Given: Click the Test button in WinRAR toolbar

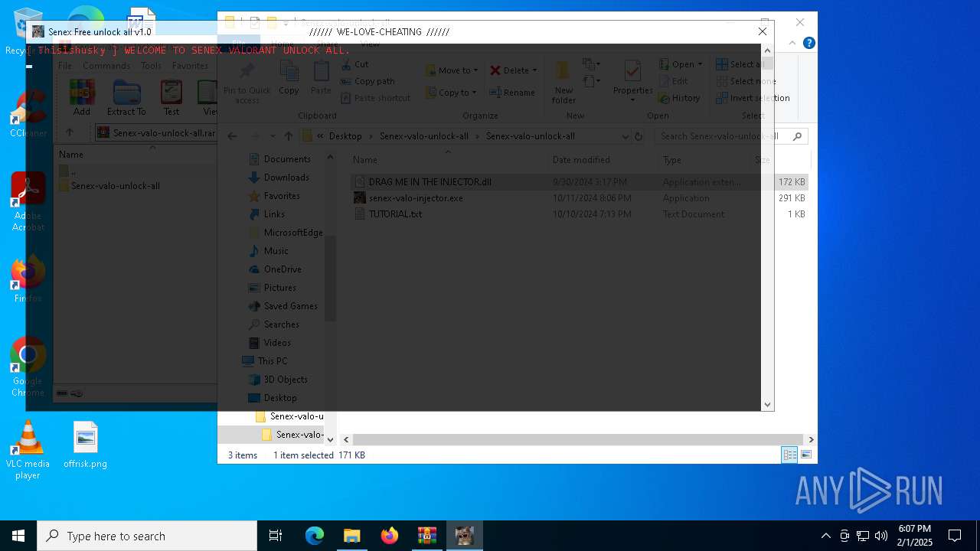Looking at the screenshot, I should pos(171,98).
